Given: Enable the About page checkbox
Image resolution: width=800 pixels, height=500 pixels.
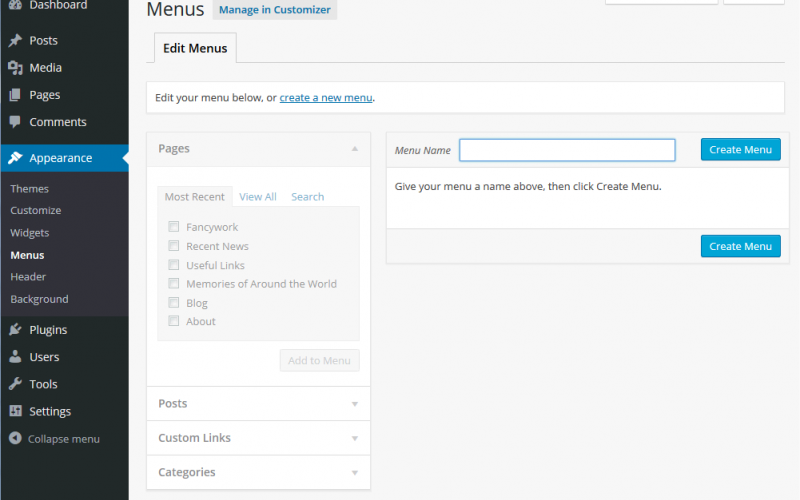Looking at the screenshot, I should pos(174,321).
